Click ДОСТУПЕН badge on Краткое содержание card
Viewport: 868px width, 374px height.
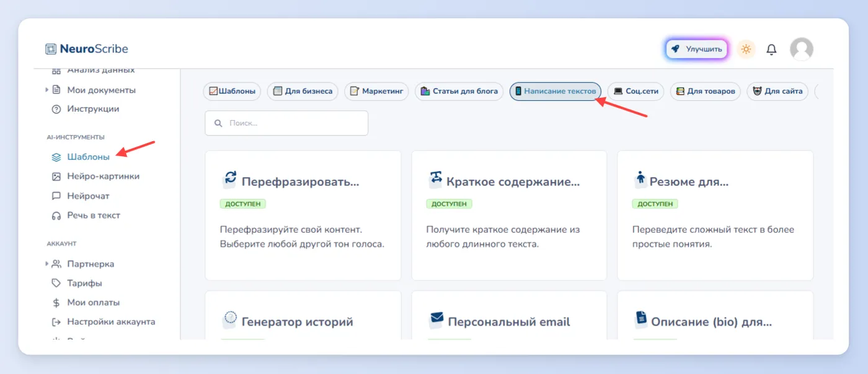tap(449, 204)
